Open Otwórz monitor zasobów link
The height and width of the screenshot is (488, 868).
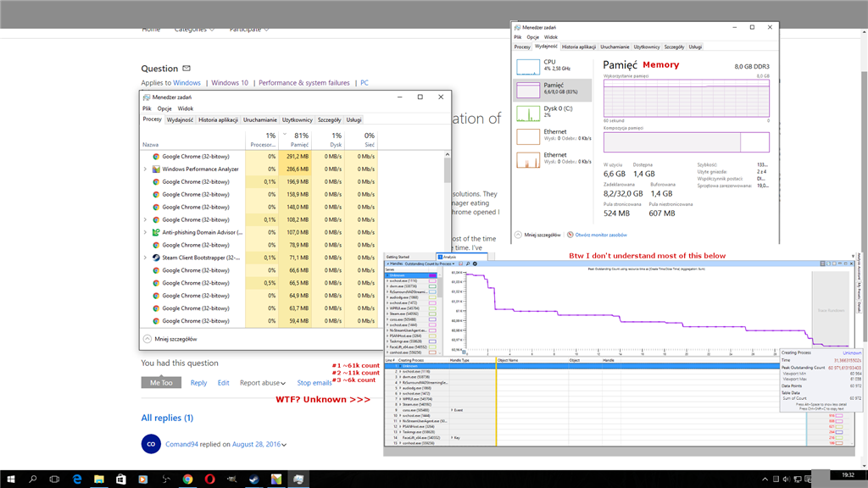[x=601, y=236]
